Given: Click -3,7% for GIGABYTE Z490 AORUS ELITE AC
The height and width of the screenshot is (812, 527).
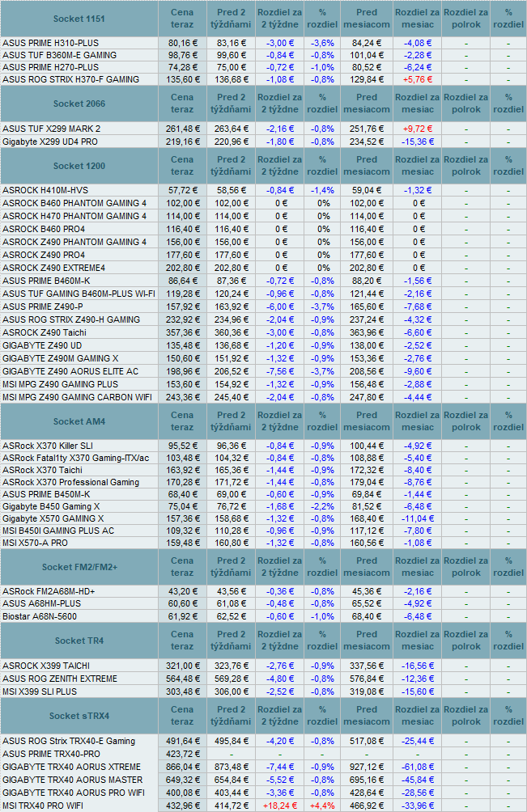Looking at the screenshot, I should click(322, 371).
